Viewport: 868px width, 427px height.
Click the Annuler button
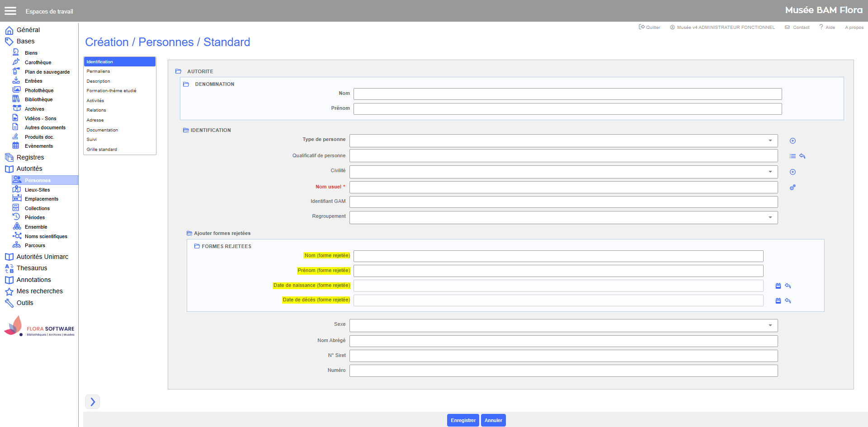click(x=493, y=420)
